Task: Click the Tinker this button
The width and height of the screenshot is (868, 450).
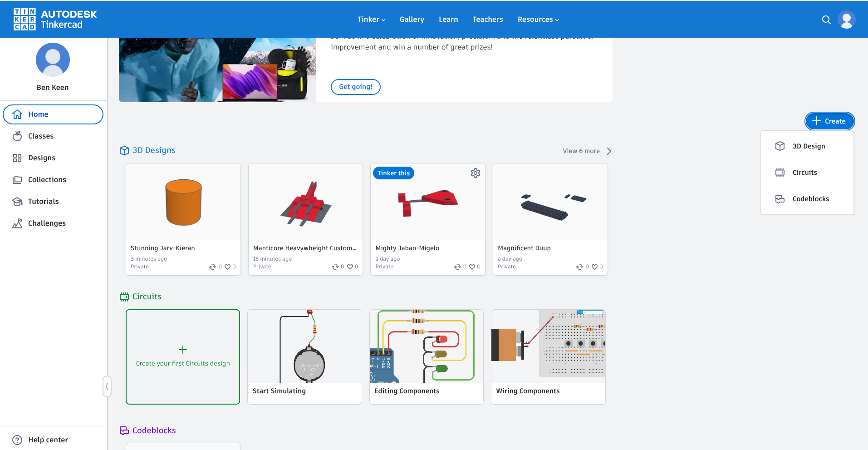Action: click(393, 173)
